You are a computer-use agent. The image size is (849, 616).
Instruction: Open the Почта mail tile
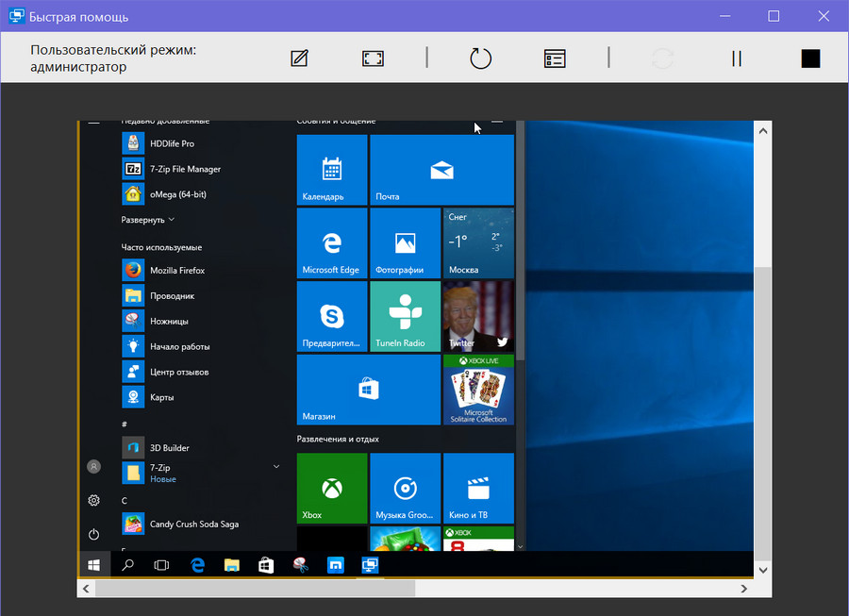(x=441, y=170)
